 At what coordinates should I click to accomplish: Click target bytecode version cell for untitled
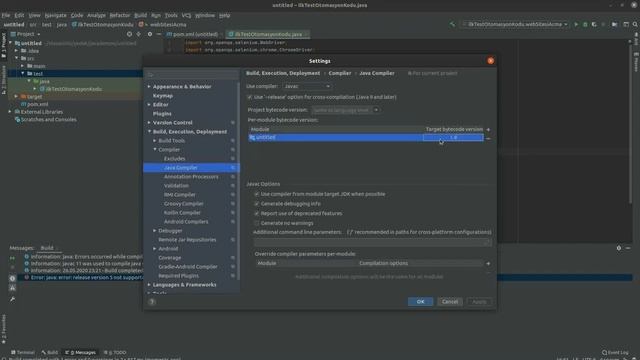pyautogui.click(x=453, y=138)
